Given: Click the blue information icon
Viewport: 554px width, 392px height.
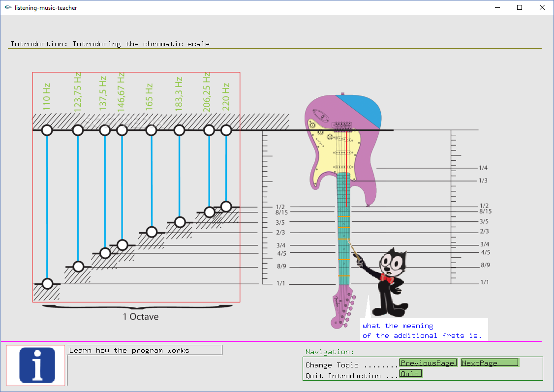Looking at the screenshot, I should pos(37,365).
